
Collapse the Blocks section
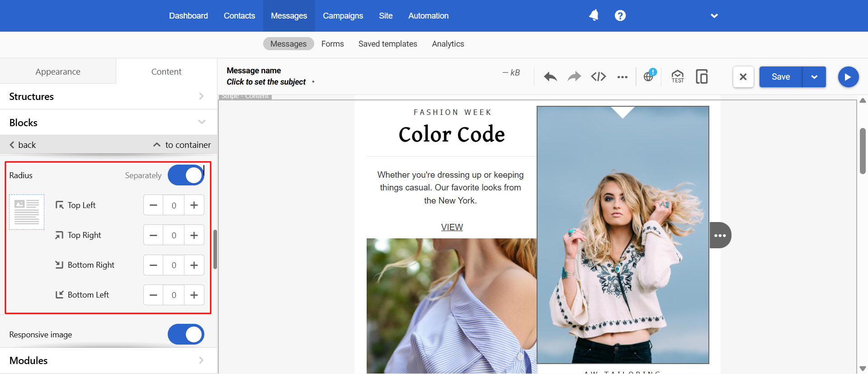108,122
